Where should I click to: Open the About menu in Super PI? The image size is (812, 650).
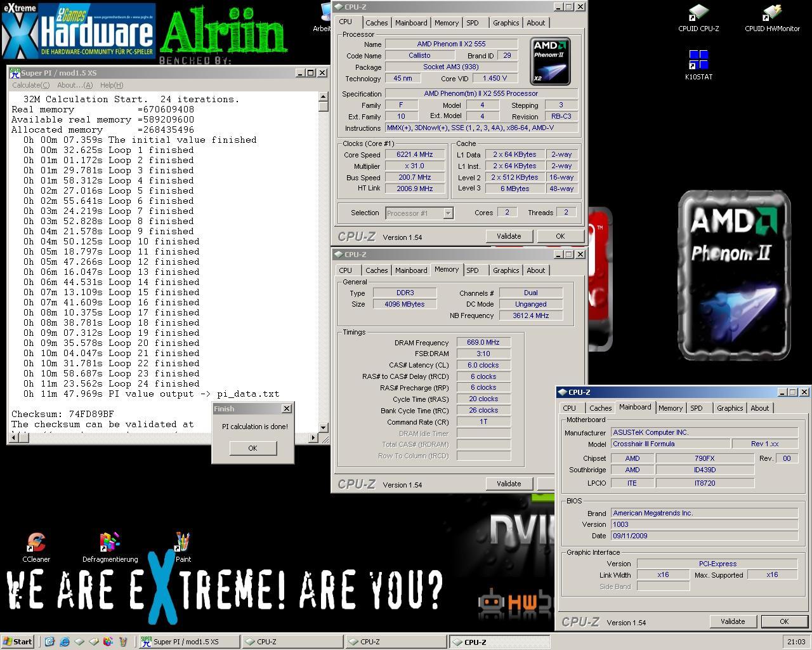tap(75, 85)
